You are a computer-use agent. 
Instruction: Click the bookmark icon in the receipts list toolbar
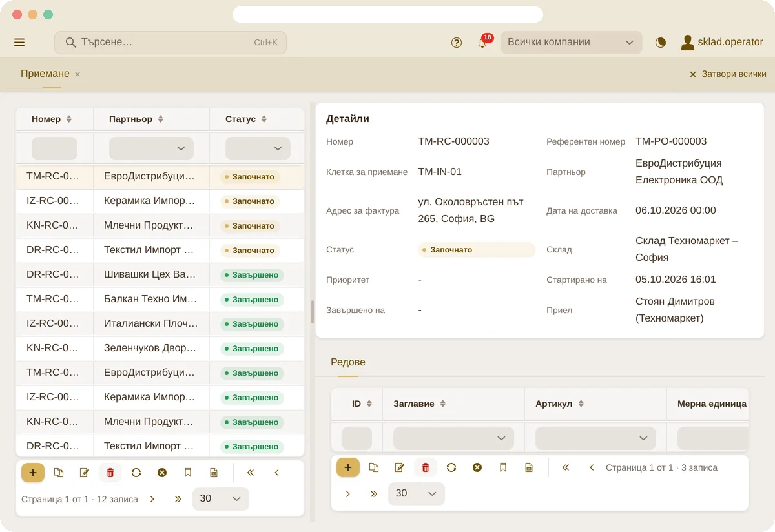pos(188,473)
